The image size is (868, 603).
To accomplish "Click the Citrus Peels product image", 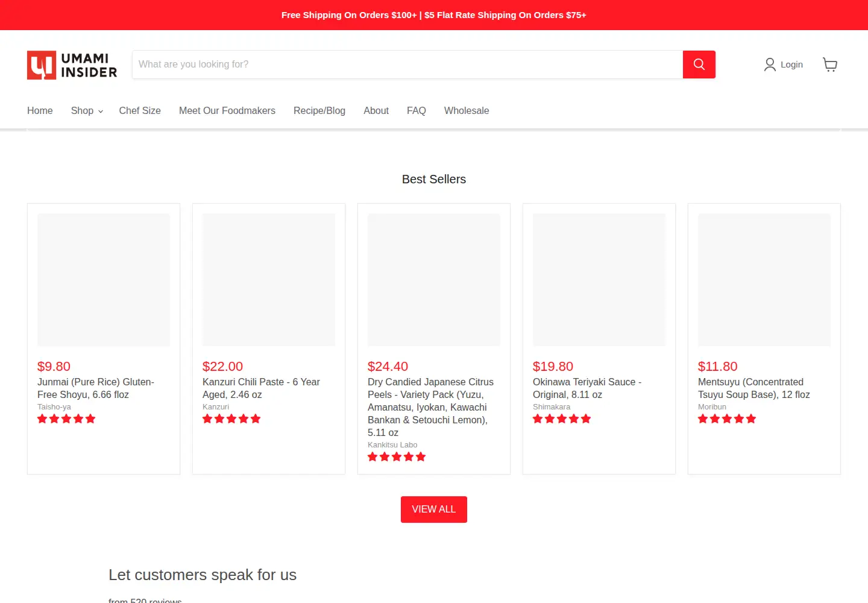I will (x=434, y=280).
